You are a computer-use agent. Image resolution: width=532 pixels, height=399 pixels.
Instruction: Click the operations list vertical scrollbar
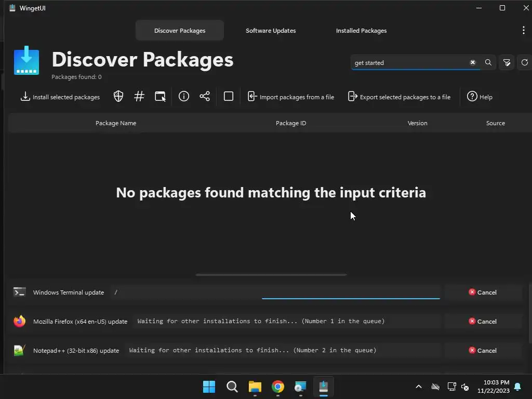pyautogui.click(x=530, y=313)
